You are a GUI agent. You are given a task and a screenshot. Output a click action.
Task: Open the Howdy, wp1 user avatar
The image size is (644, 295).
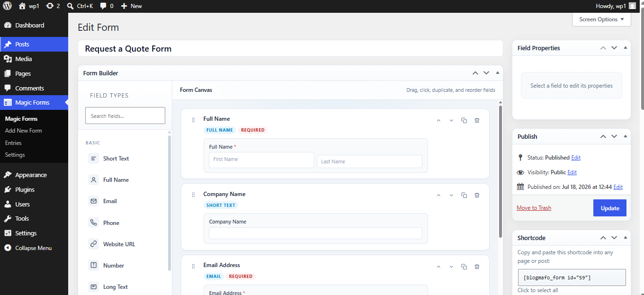632,6
